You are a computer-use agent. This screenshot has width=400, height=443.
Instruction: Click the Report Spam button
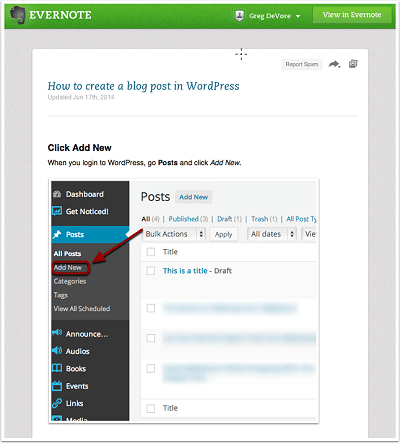pyautogui.click(x=302, y=64)
